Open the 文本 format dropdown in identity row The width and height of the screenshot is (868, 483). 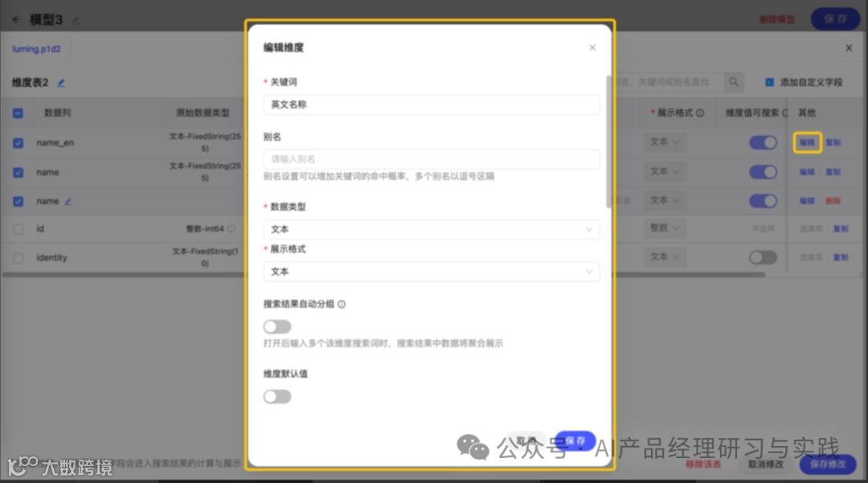665,256
